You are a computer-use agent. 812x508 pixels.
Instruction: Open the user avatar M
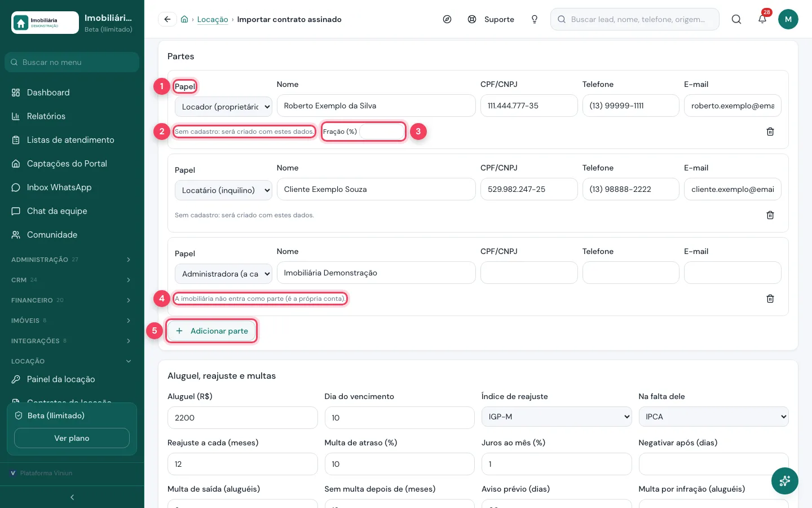click(x=788, y=19)
